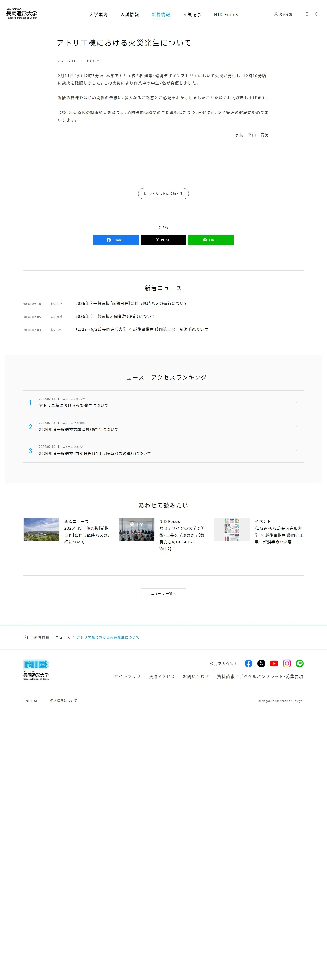
Task: Open the search magnifier icon in header
Action: point(316,15)
